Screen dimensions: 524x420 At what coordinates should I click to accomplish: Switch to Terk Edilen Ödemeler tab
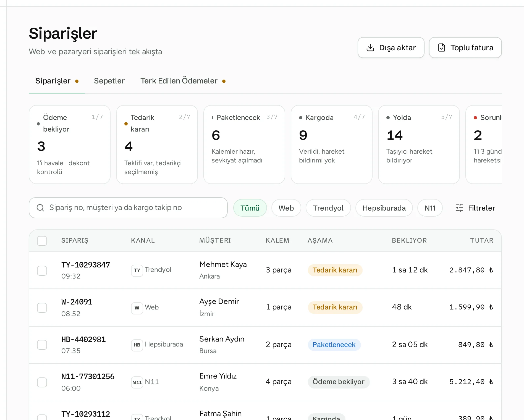pyautogui.click(x=183, y=81)
